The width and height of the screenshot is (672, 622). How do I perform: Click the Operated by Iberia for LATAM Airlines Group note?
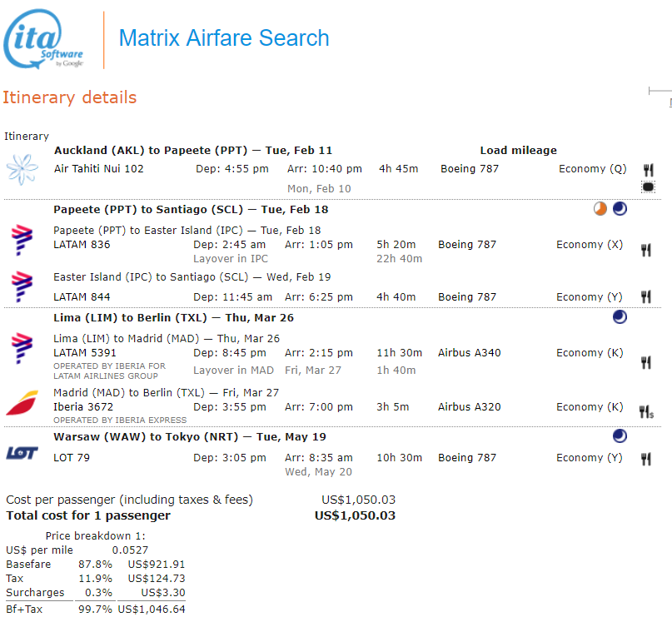coord(109,371)
